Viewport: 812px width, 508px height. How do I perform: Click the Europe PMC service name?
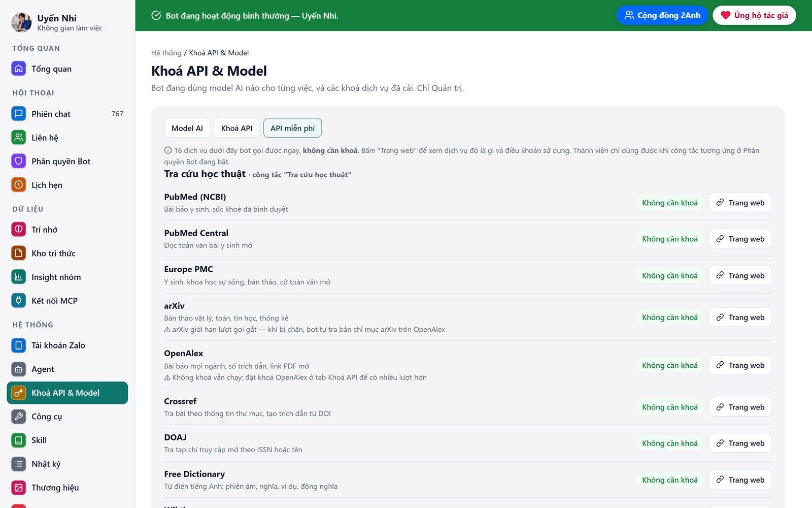[188, 269]
